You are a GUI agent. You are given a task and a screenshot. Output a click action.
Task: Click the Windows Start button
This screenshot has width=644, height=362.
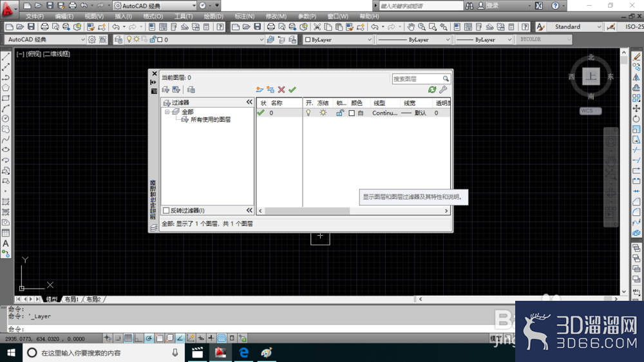pos(11,352)
